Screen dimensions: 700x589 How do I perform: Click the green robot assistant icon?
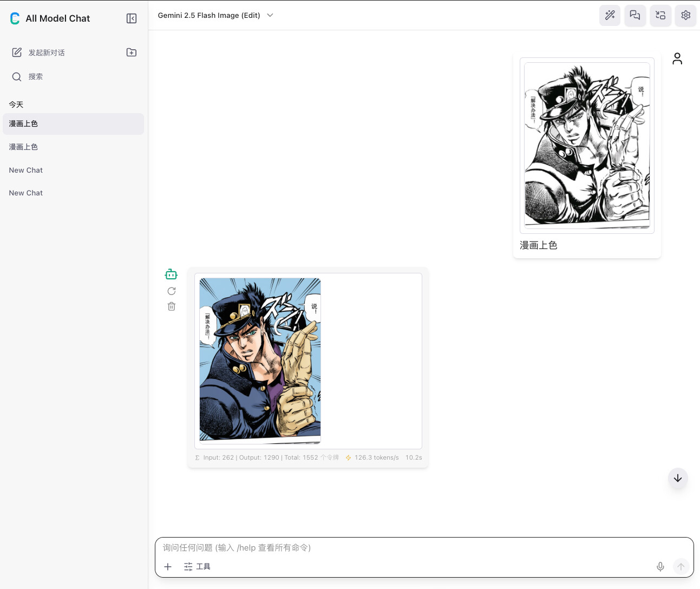point(171,274)
